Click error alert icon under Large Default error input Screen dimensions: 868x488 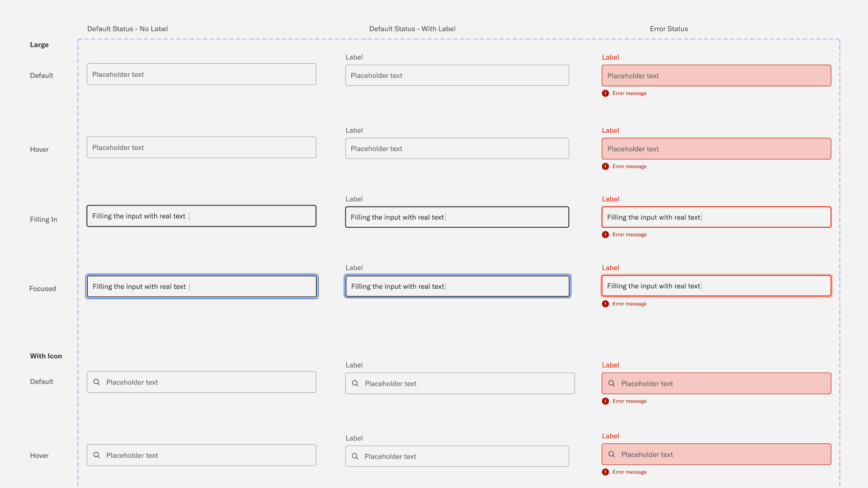point(605,94)
